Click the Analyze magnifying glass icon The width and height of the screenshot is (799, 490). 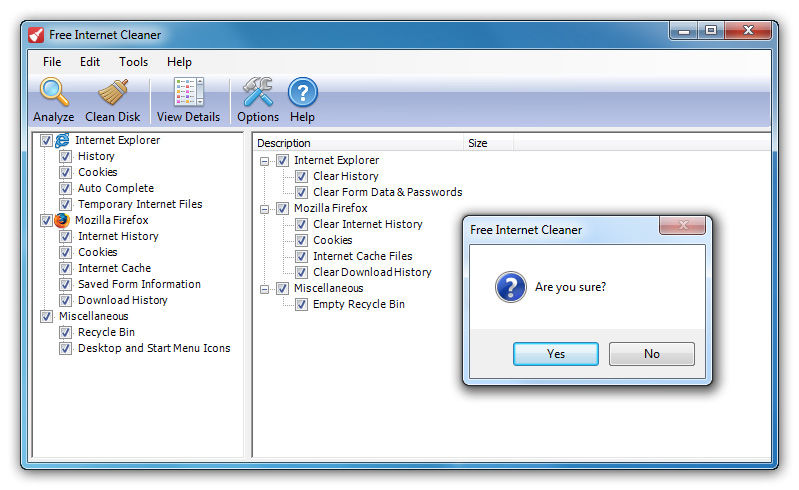53,93
